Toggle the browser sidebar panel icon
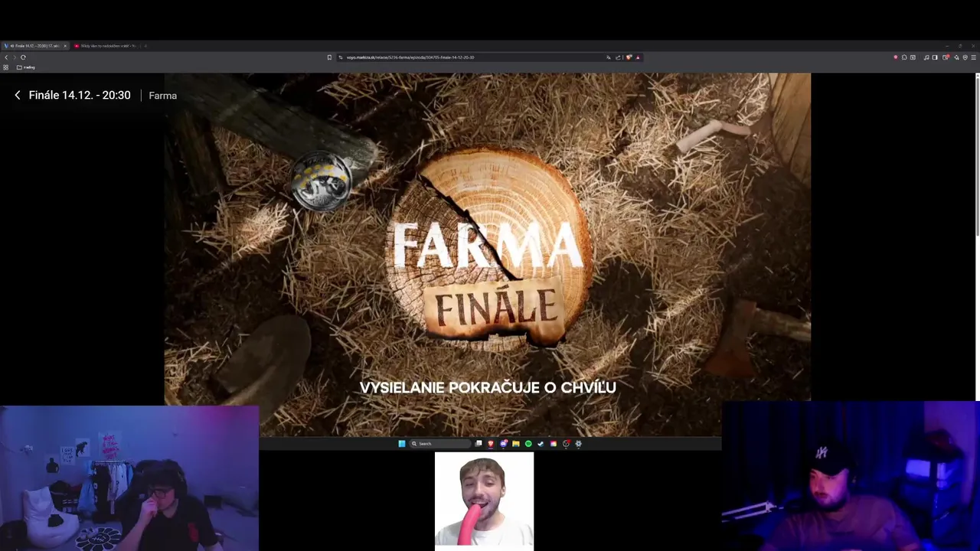The width and height of the screenshot is (980, 551). click(935, 57)
